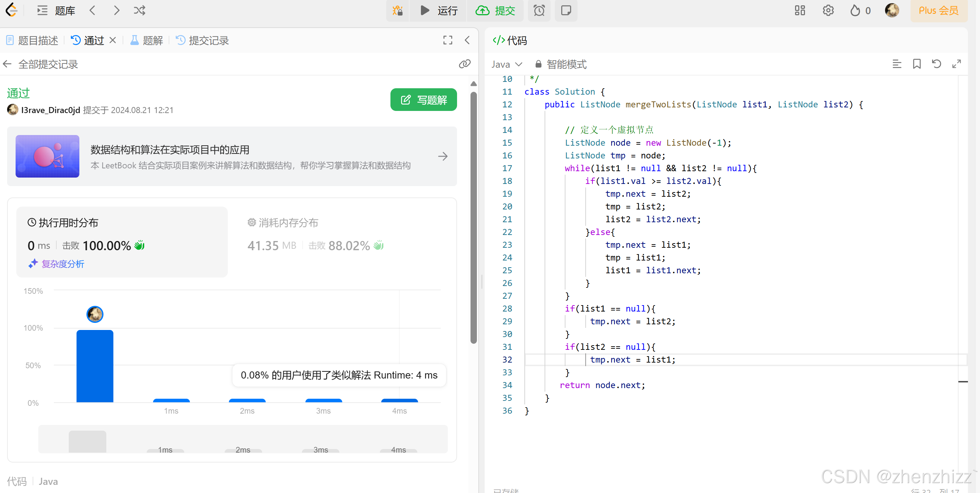The image size is (980, 493).
Task: Click the alarm clock timer icon
Action: click(x=539, y=10)
